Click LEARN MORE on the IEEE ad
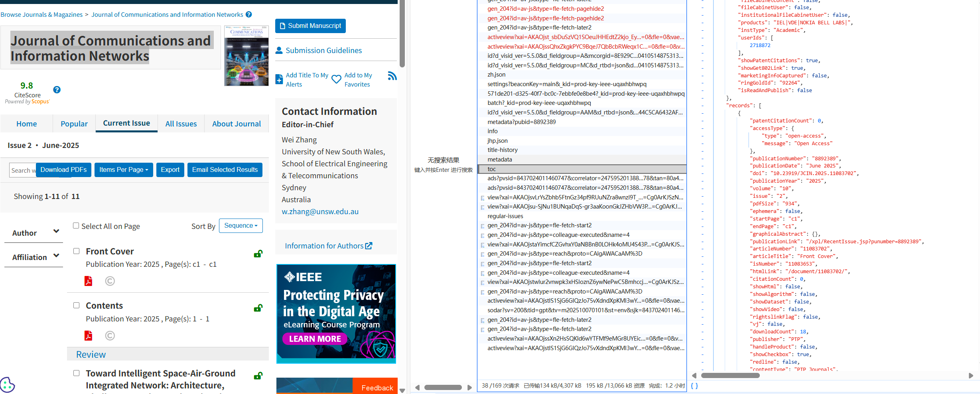Screen dimensions: 980x394 pos(315,339)
